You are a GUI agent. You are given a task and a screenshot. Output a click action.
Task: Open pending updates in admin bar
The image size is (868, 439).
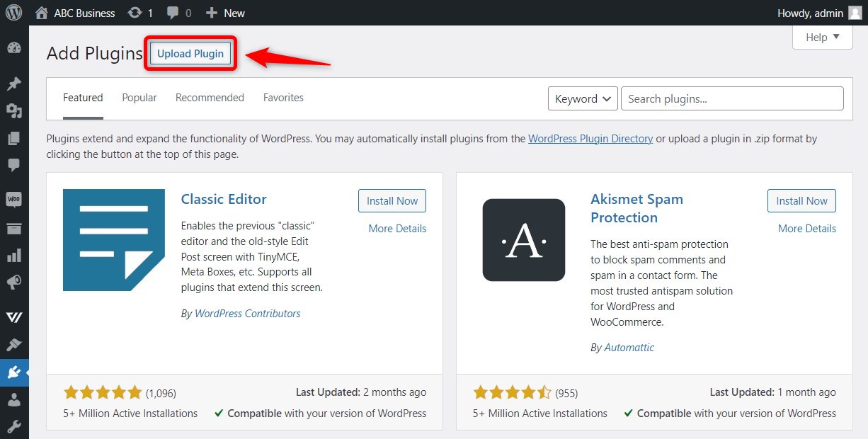(140, 13)
